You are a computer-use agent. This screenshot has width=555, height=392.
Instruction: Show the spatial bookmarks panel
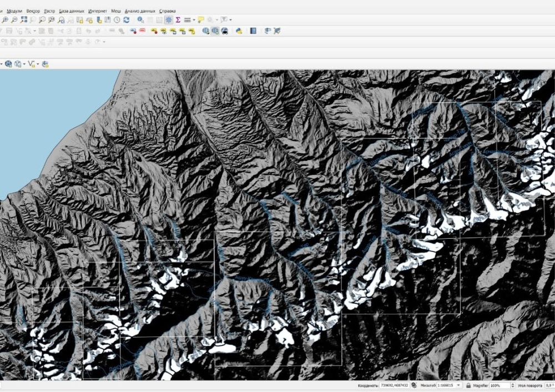tap(108, 20)
